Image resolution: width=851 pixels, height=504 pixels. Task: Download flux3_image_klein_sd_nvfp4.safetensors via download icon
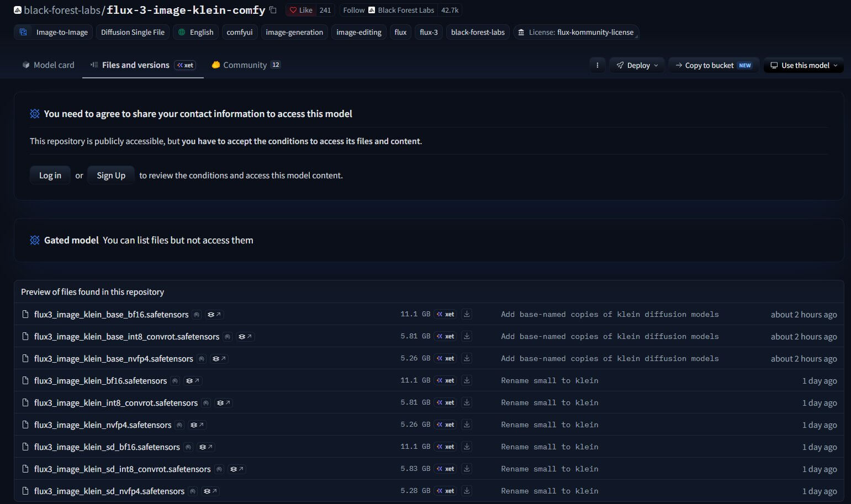[467, 491]
